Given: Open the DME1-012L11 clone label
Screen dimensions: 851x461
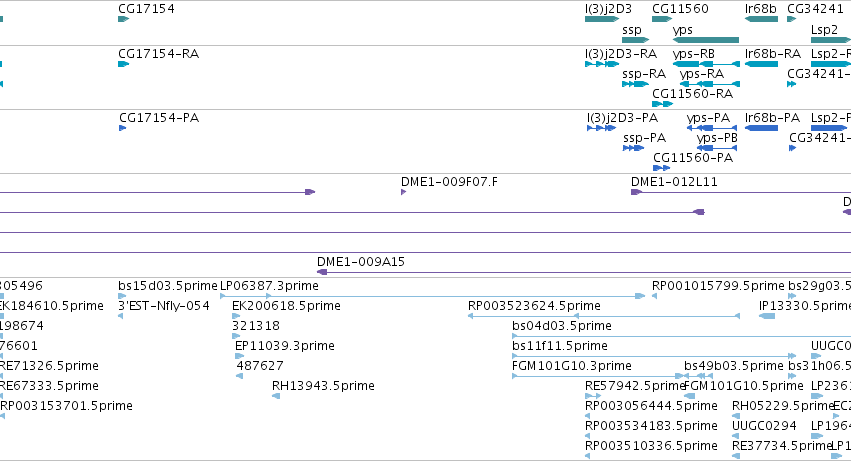Looking at the screenshot, I should (x=674, y=182).
